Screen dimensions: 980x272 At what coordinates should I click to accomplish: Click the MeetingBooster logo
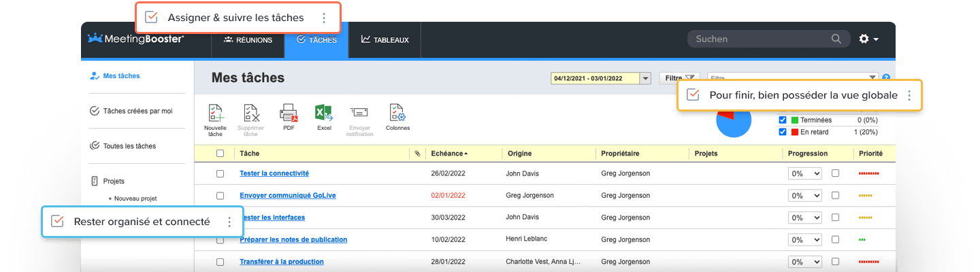135,39
